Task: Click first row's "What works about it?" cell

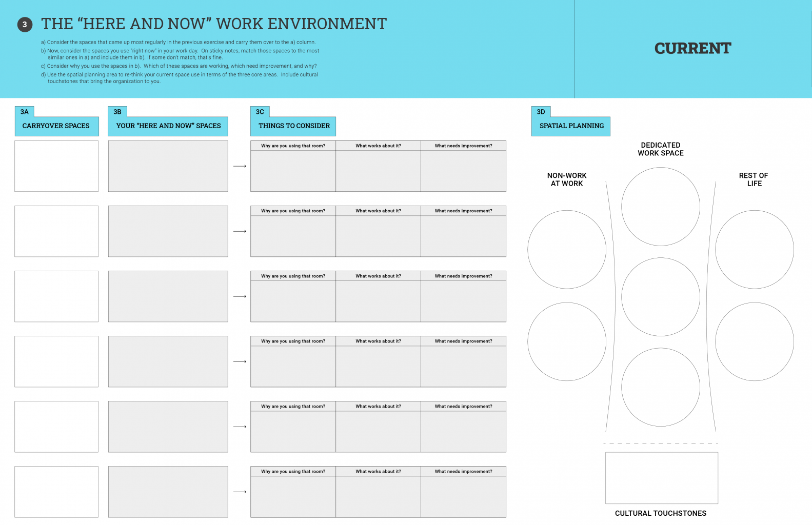Action: click(378, 171)
